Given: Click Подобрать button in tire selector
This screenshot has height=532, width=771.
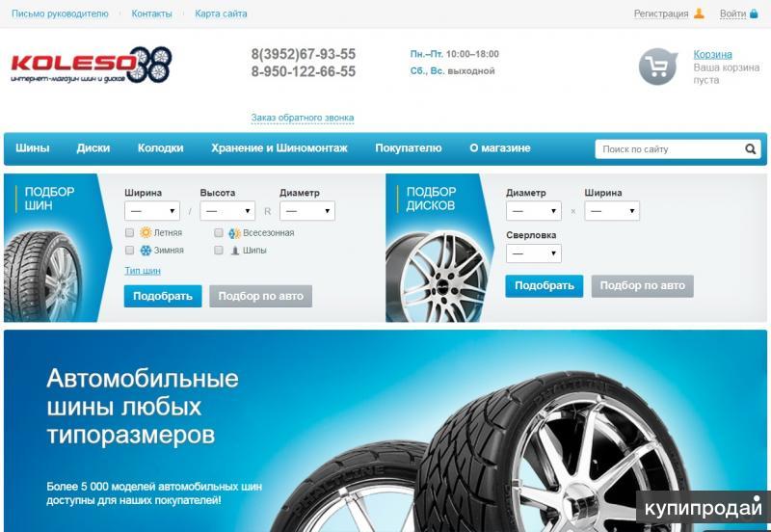Looking at the screenshot, I should [163, 296].
